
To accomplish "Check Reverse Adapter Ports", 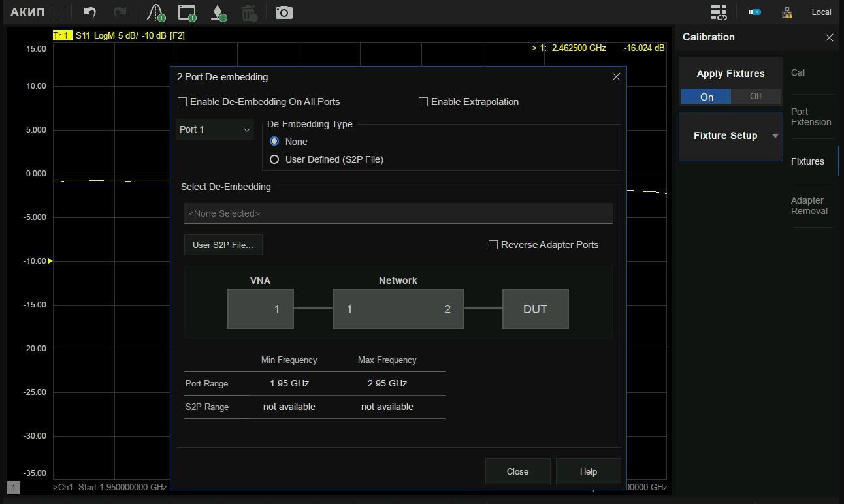I will pyautogui.click(x=493, y=245).
